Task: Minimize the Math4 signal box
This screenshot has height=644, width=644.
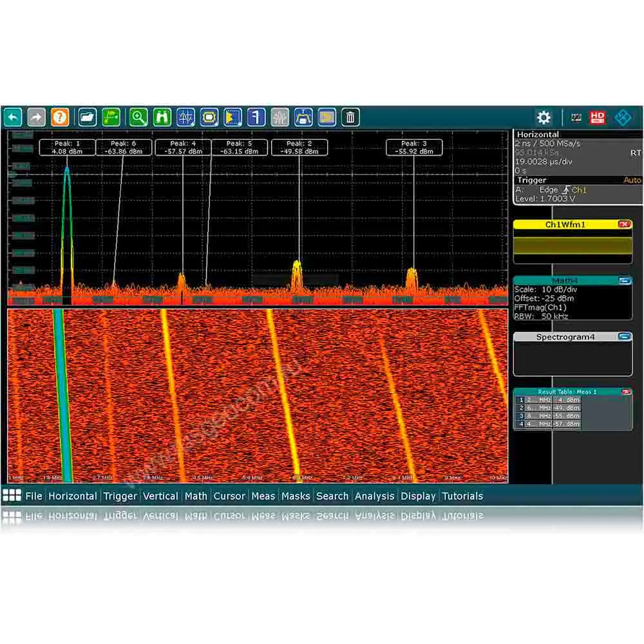Action: [624, 281]
